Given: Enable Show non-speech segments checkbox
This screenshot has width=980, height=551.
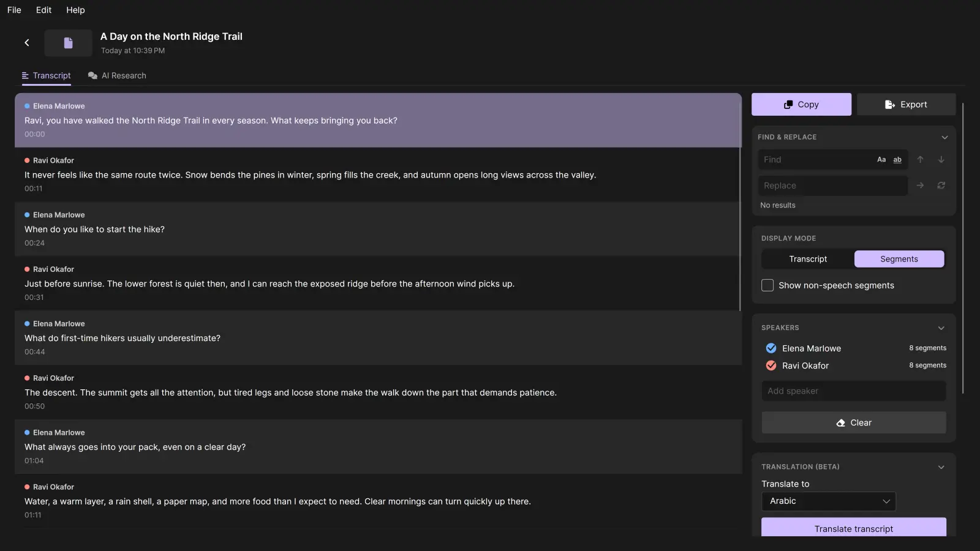Looking at the screenshot, I should pyautogui.click(x=767, y=285).
